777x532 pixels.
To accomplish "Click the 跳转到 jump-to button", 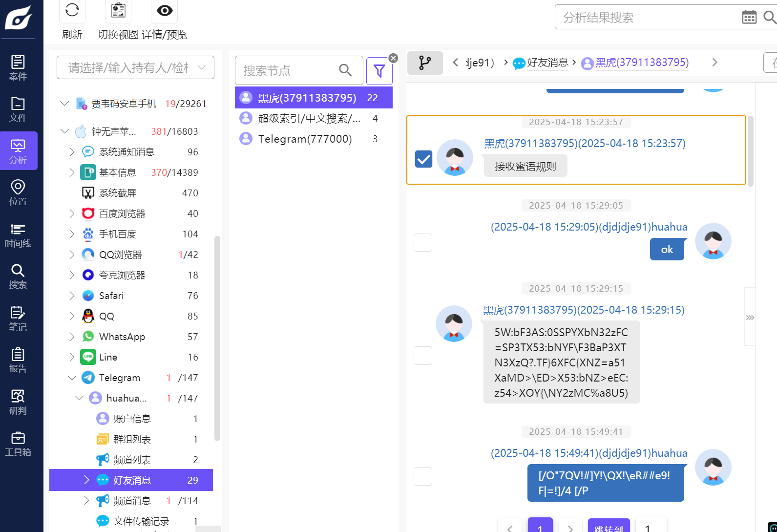I will (609, 527).
